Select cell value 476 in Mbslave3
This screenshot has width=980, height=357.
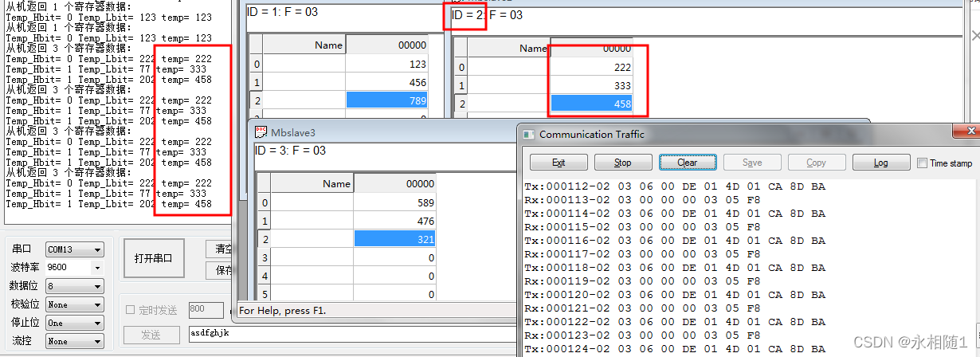(395, 221)
